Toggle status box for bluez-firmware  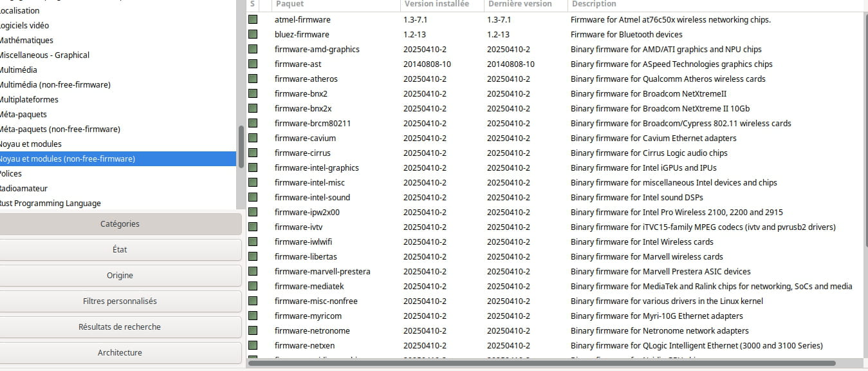(x=253, y=35)
